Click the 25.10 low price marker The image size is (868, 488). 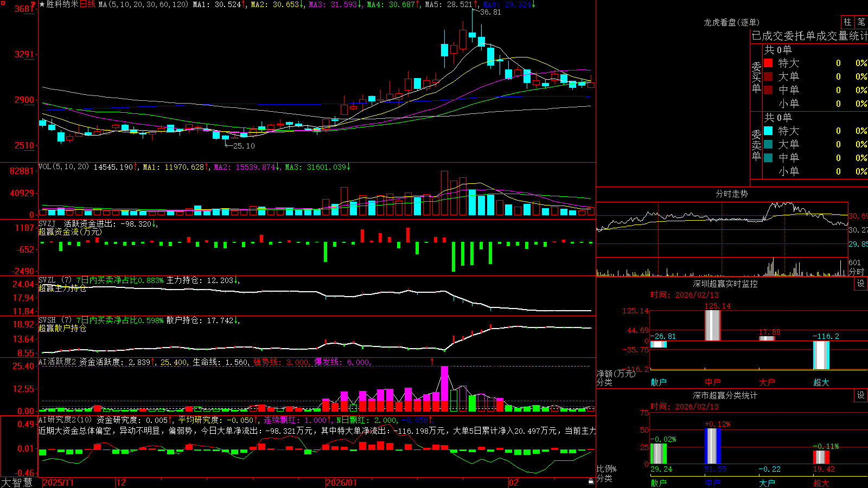click(x=244, y=146)
